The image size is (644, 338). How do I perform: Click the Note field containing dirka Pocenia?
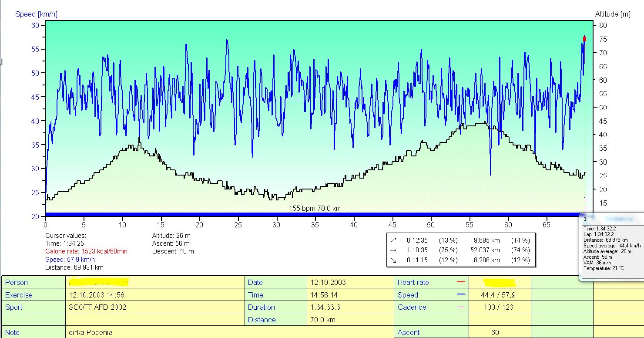point(230,332)
